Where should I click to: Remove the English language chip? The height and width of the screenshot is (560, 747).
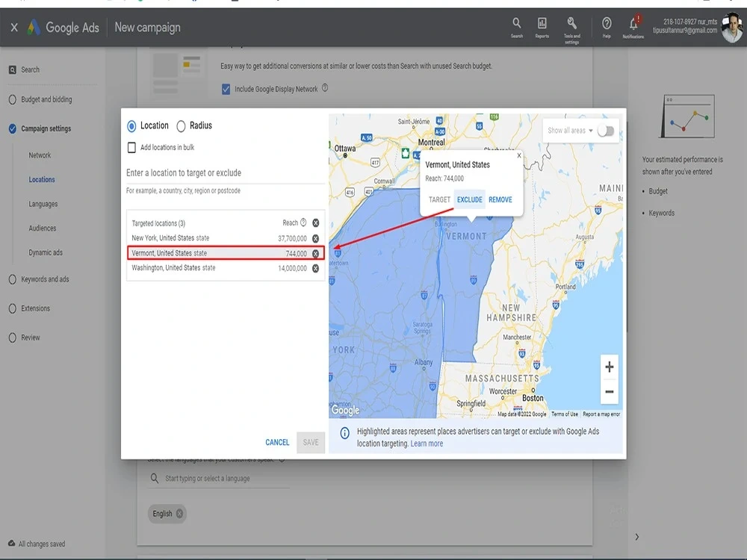click(x=179, y=514)
